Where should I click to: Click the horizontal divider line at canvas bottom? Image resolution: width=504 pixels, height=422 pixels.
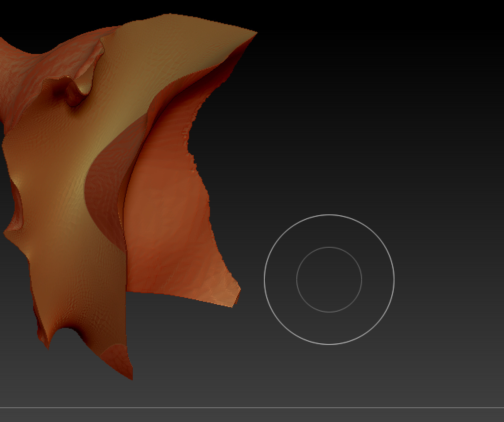(x=252, y=407)
